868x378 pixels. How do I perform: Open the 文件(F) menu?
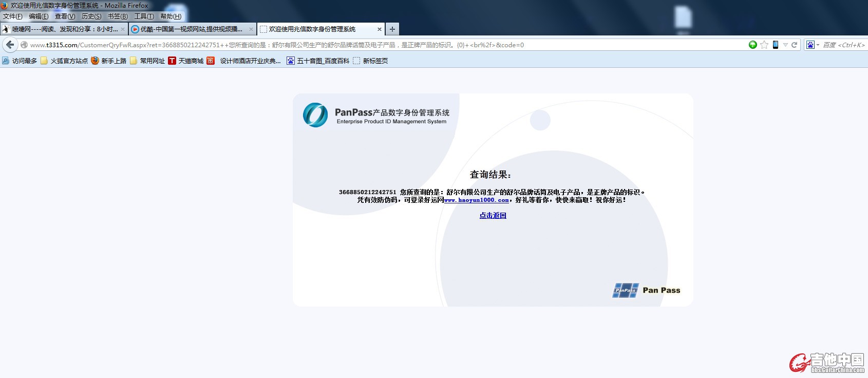coord(13,16)
